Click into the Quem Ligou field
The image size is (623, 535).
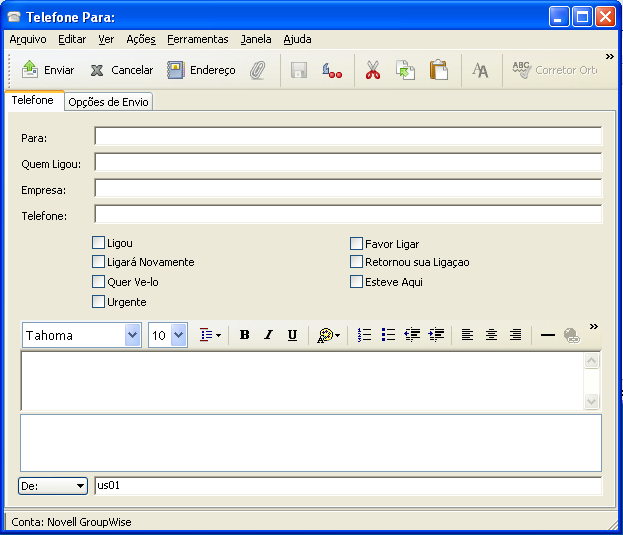click(348, 163)
